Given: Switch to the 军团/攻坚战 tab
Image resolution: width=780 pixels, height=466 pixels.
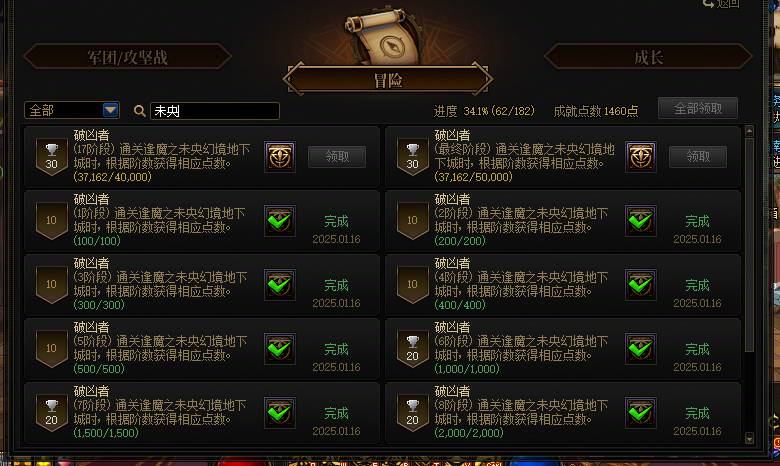Looking at the screenshot, I should (x=127, y=57).
